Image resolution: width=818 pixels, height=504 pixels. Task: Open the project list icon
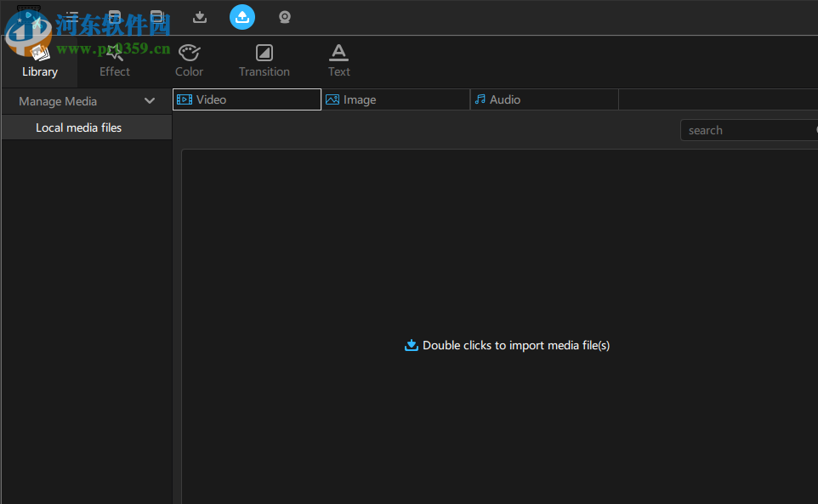click(71, 16)
